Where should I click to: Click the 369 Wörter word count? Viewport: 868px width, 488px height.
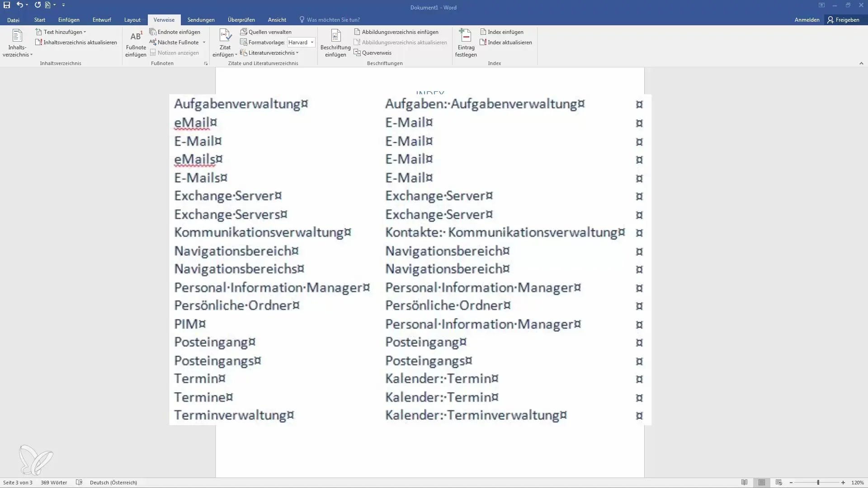54,483
